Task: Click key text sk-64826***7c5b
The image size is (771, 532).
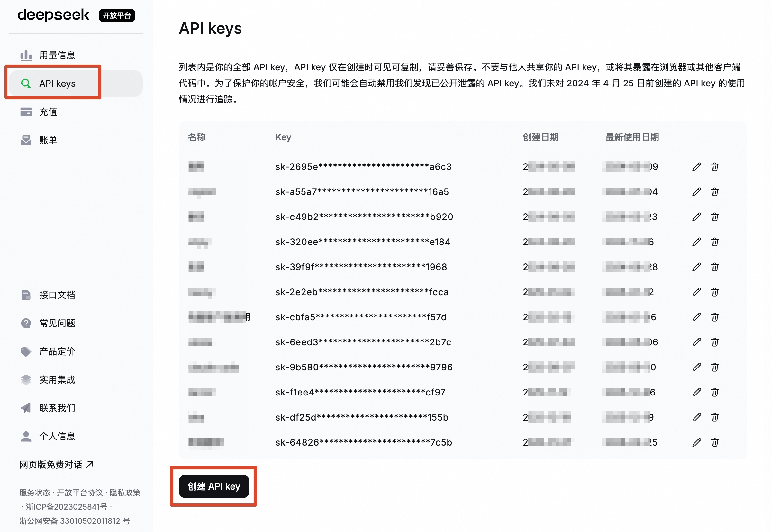Action: (x=363, y=442)
